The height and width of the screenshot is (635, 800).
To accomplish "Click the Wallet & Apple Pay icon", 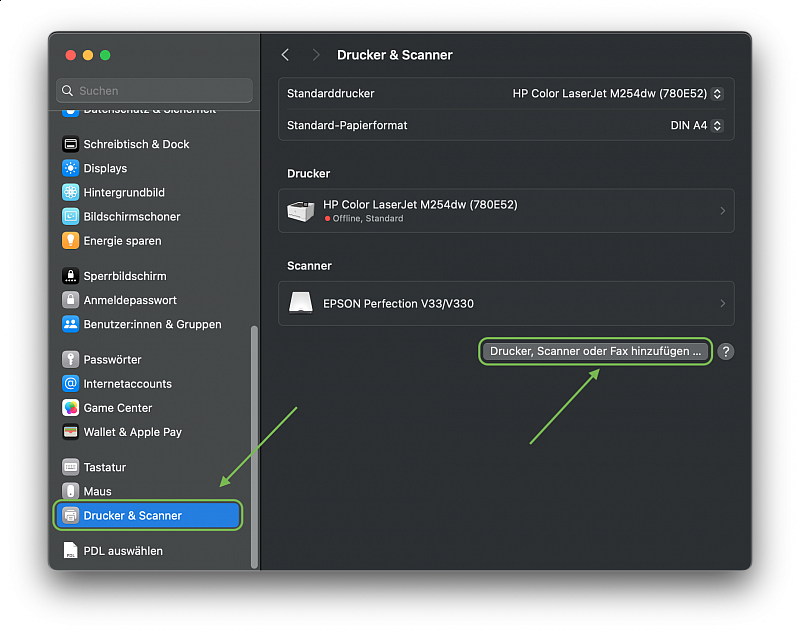I will (x=70, y=432).
